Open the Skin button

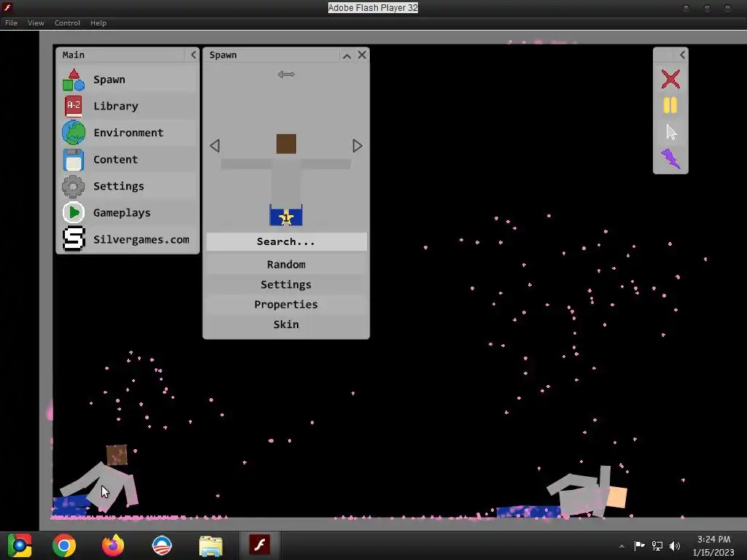pos(286,324)
